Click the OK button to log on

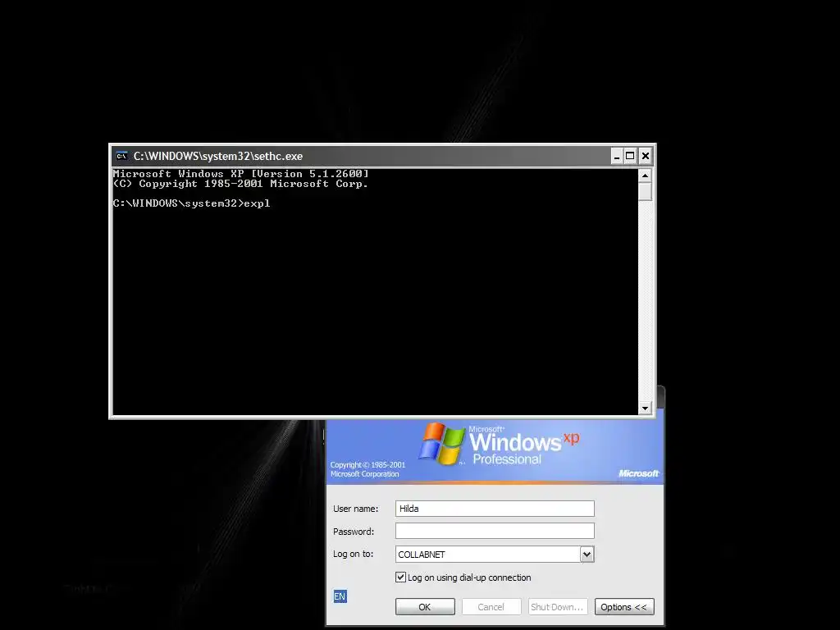(x=425, y=607)
